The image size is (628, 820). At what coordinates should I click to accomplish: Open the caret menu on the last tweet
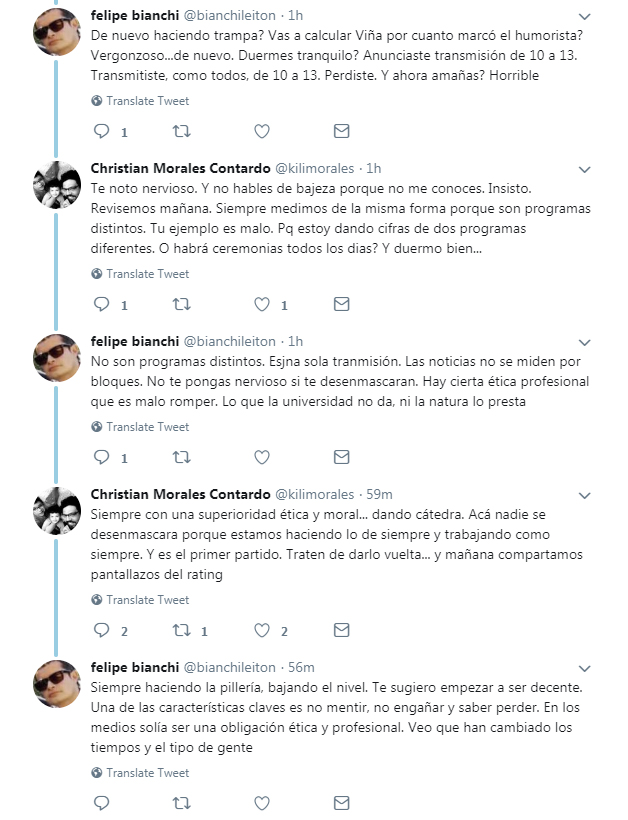point(608,667)
